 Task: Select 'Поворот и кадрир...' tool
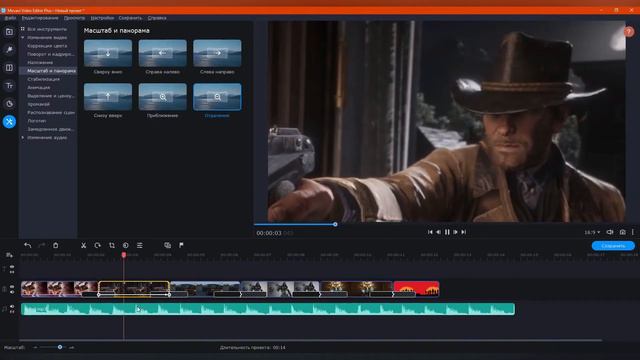coord(51,54)
